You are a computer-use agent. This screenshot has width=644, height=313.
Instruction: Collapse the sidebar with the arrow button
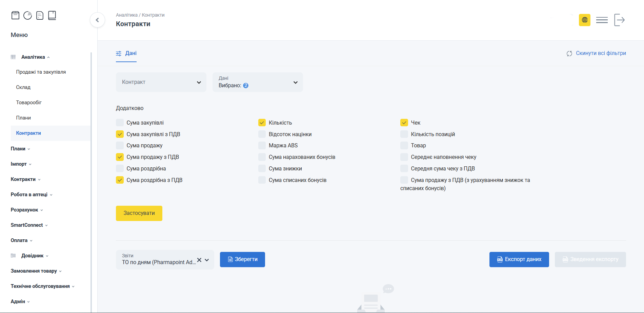click(x=97, y=20)
